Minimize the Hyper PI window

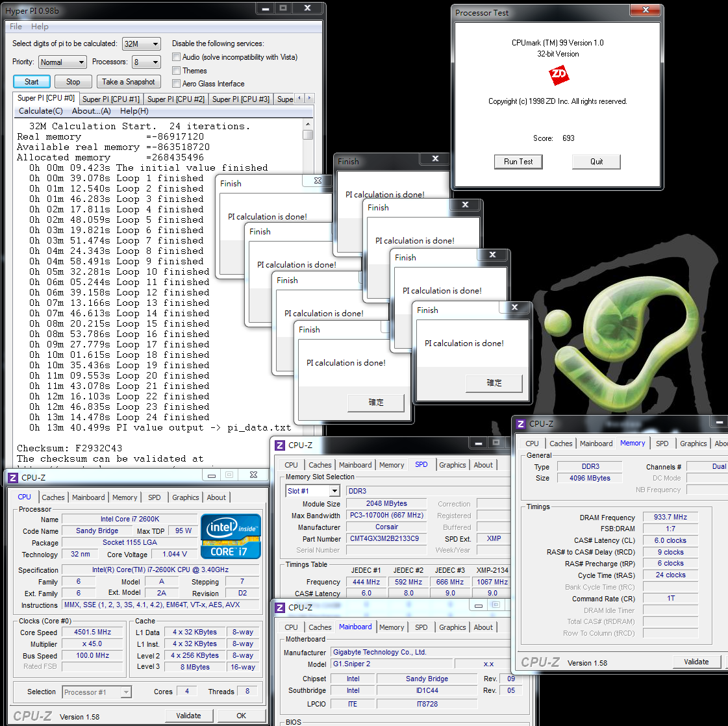(x=265, y=8)
